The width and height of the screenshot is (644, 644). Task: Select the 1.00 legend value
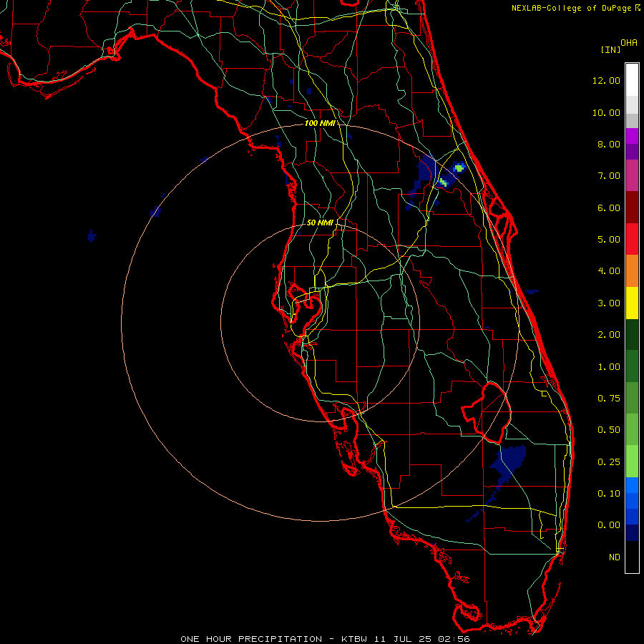pyautogui.click(x=608, y=367)
